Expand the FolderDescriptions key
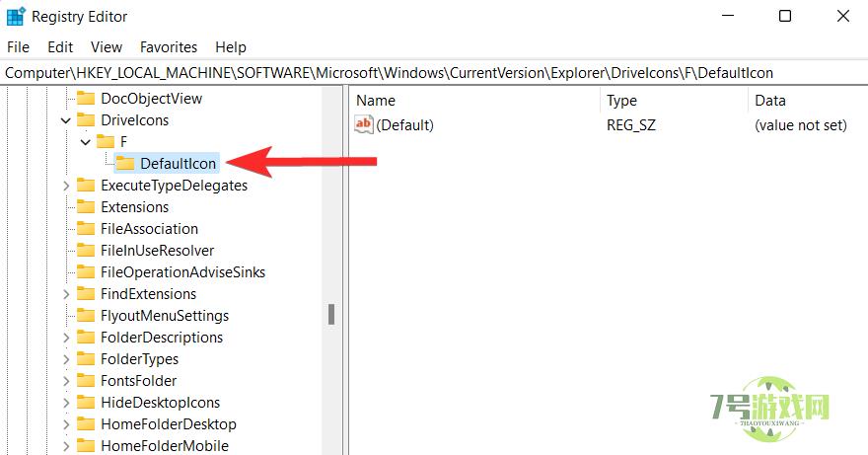This screenshot has width=868, height=455. tap(66, 338)
